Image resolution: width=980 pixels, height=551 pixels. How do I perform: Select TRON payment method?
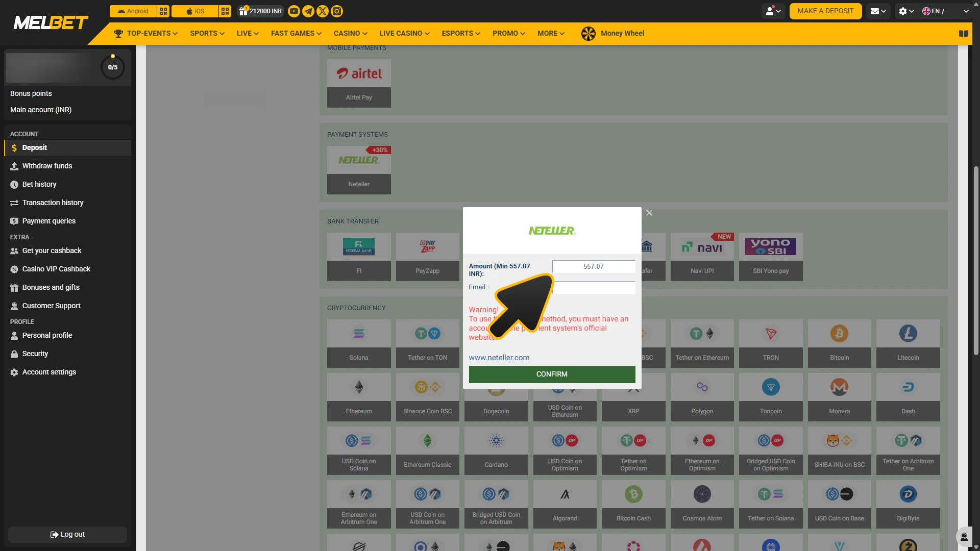tap(771, 343)
